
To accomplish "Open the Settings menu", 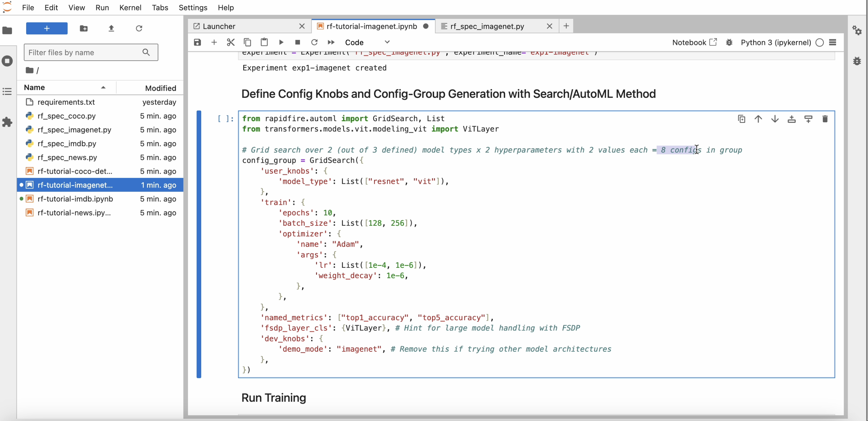I will 193,7.
